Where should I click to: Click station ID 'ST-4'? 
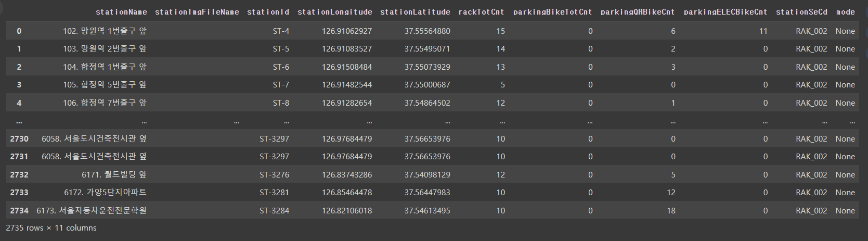(x=281, y=31)
